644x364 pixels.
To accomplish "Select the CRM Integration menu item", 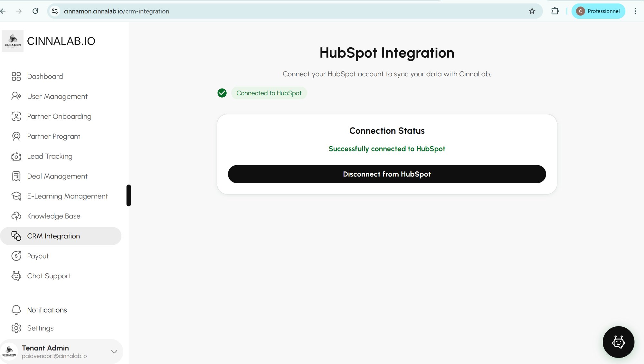I will pos(61,236).
